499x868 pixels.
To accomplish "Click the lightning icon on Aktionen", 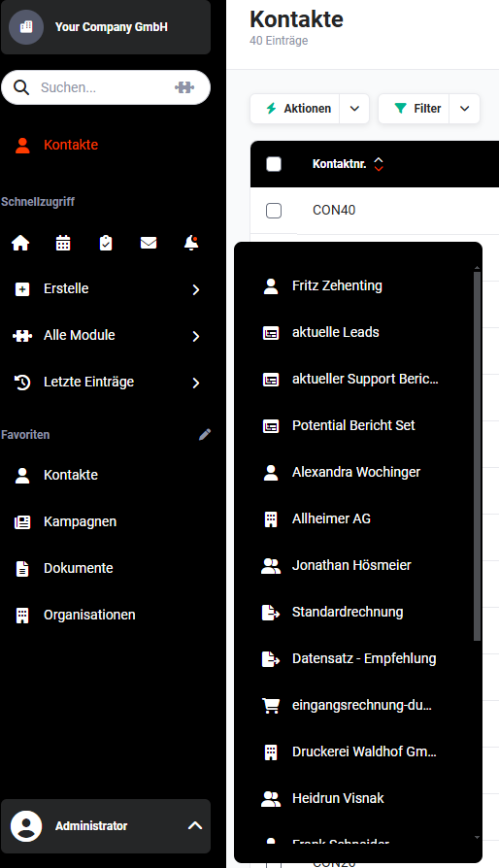I will 271,109.
